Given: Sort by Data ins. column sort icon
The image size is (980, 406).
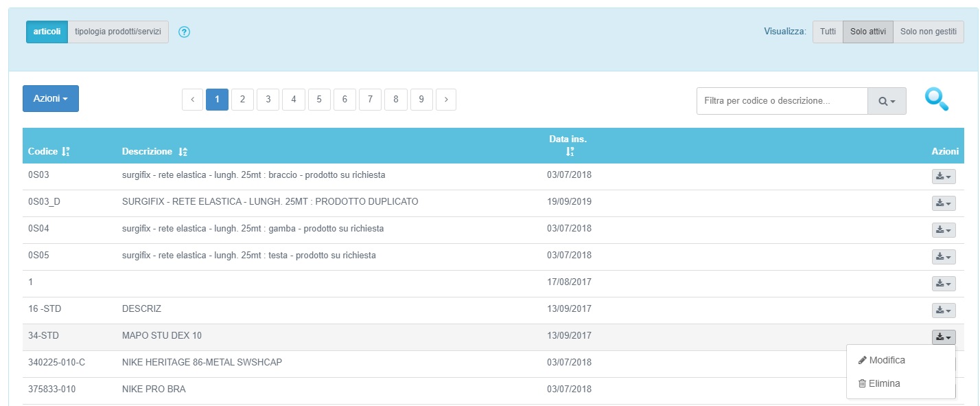Looking at the screenshot, I should (x=570, y=152).
